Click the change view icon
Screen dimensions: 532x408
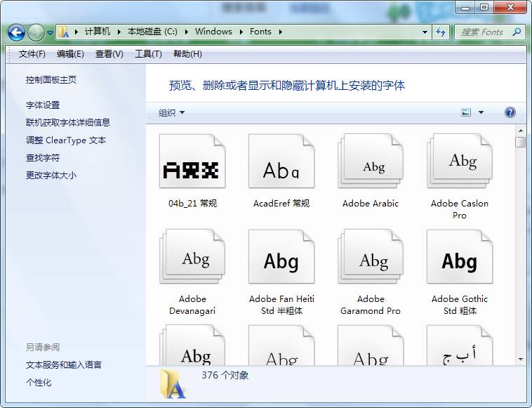coord(466,112)
